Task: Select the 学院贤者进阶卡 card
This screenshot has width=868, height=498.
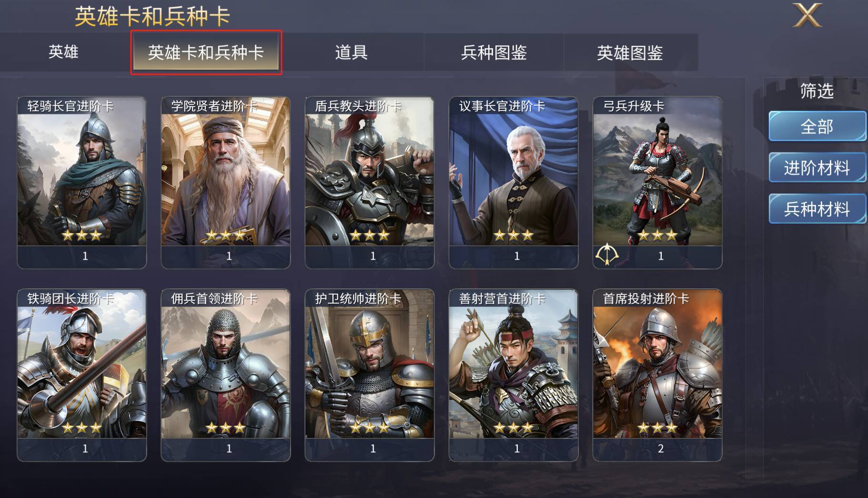Action: (x=226, y=183)
